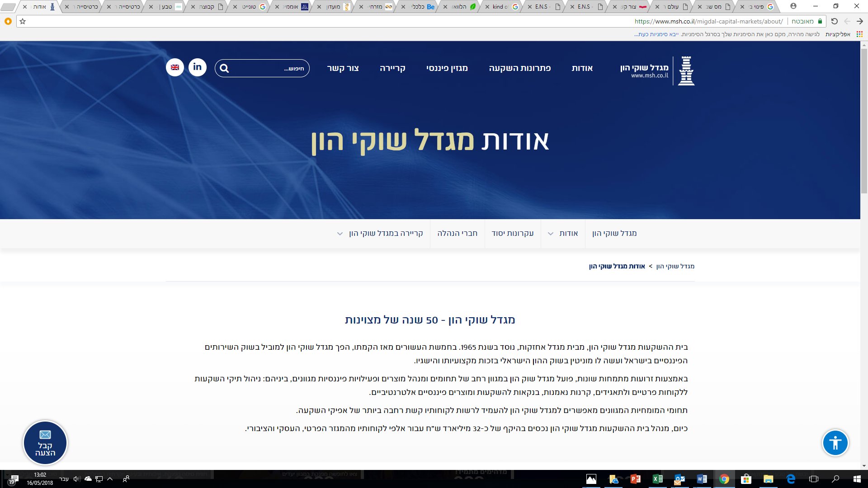Expand 'קריירה במגדל שוקי הון' dropdown
868x488 pixels.
click(340, 234)
